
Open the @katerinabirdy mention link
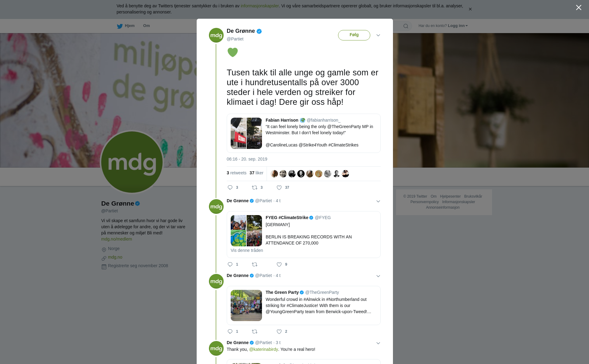click(x=264, y=349)
